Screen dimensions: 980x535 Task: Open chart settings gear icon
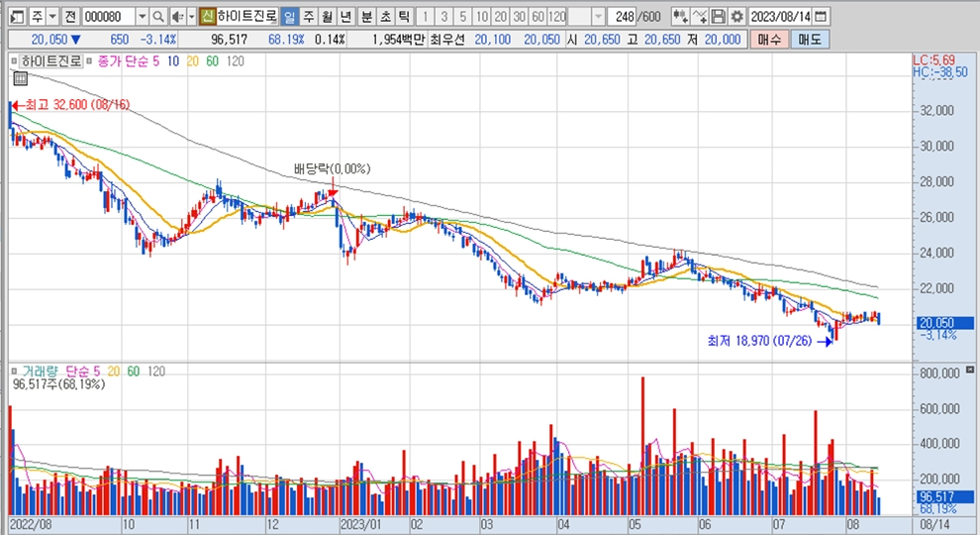pos(735,17)
